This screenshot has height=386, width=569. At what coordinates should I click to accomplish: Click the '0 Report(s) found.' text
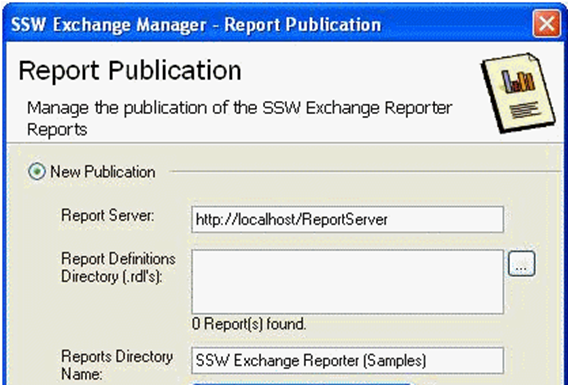coord(249,324)
